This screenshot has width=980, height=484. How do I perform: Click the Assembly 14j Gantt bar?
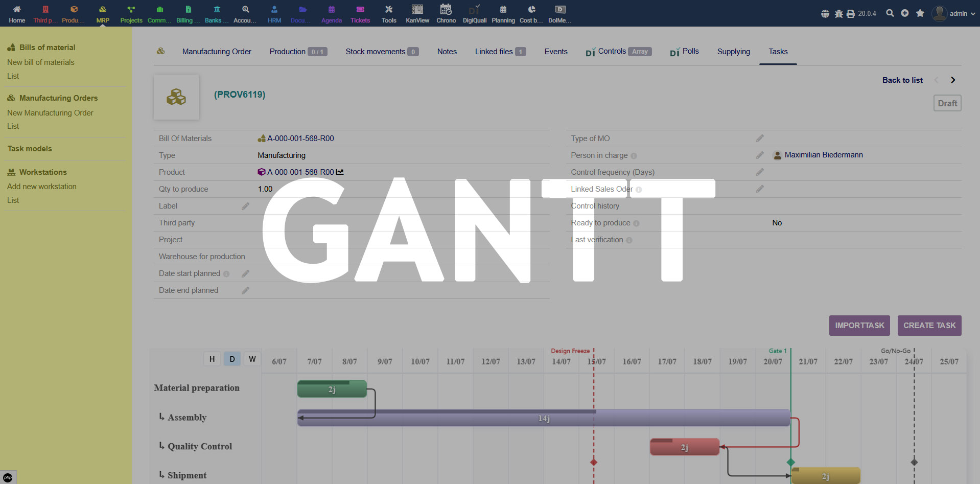(x=543, y=419)
